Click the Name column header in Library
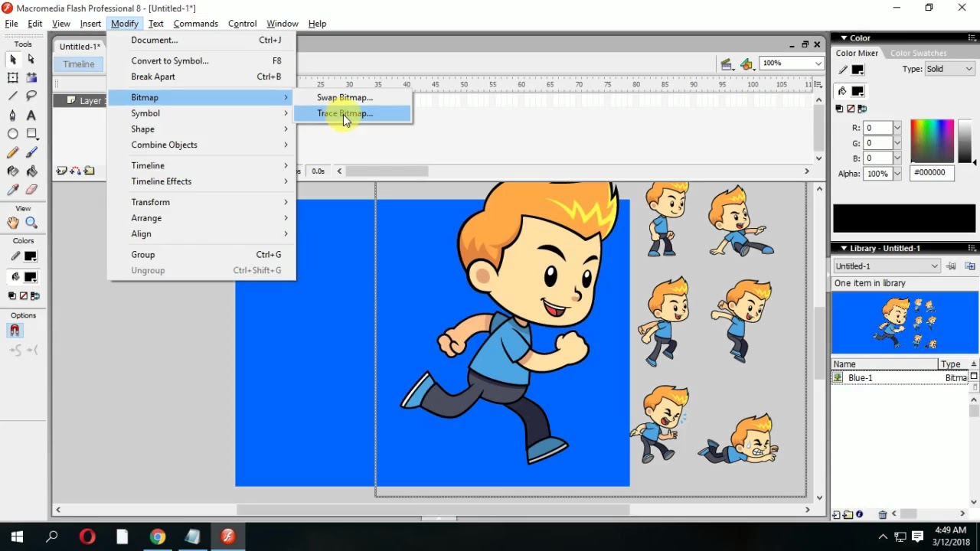Viewport: 980px width, 551px height. pos(884,364)
